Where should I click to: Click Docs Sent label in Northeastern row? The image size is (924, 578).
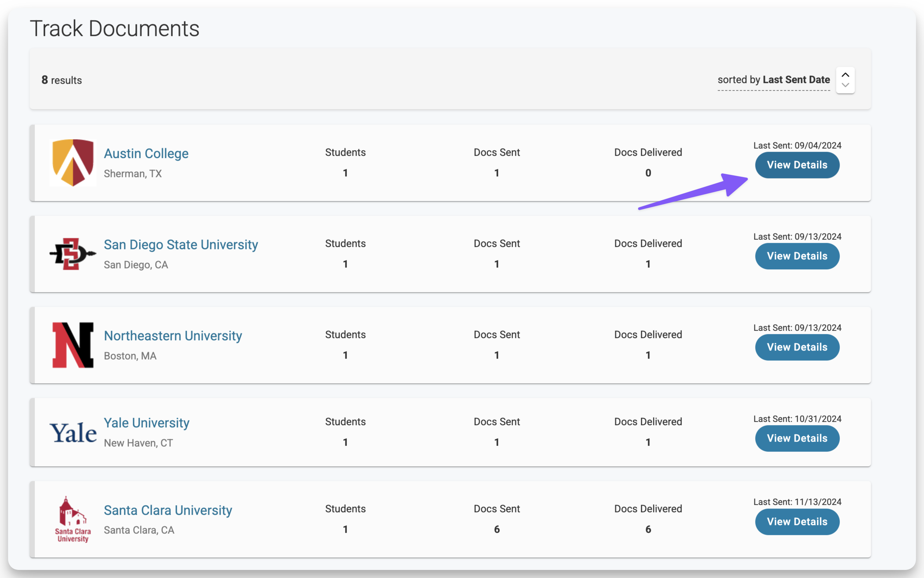tap(497, 334)
